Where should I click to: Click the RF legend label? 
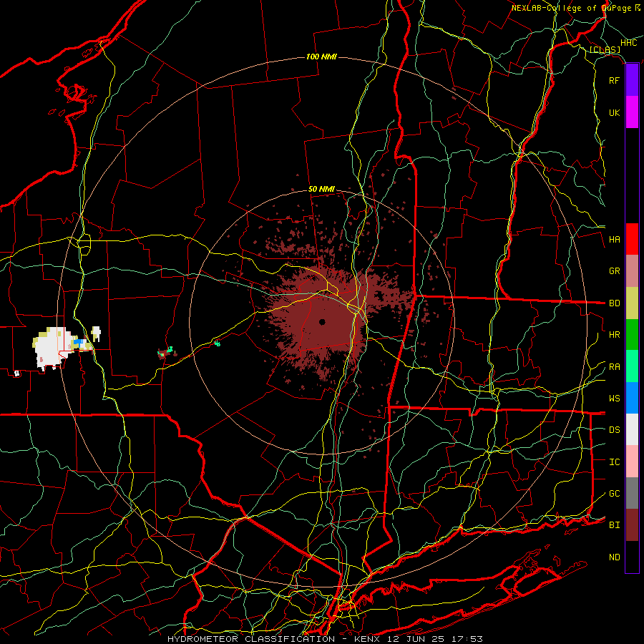[x=614, y=80]
